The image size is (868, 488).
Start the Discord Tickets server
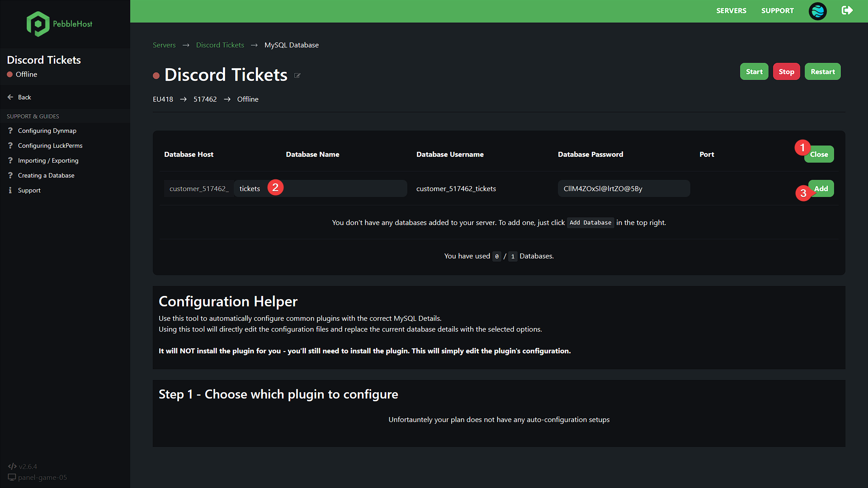754,71
